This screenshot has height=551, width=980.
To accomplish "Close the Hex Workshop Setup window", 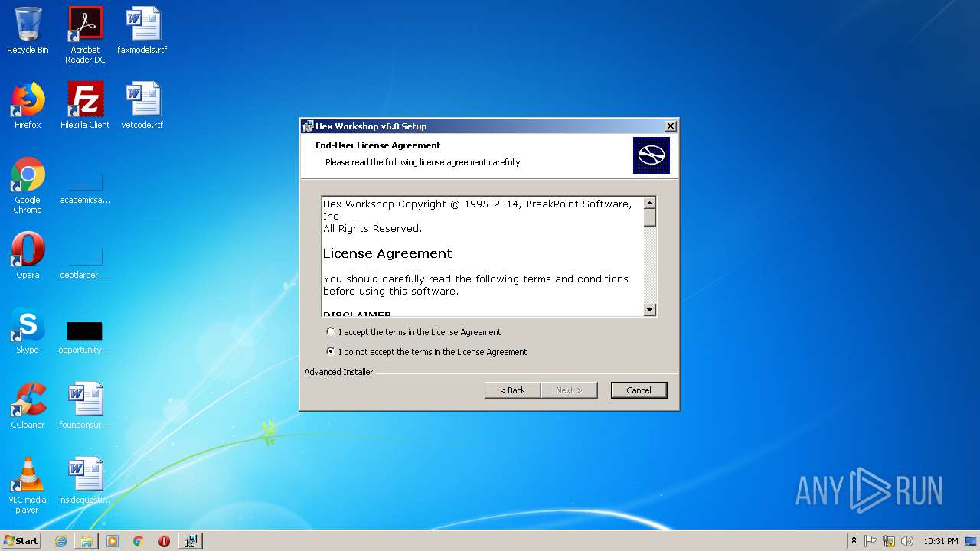I will (x=670, y=126).
